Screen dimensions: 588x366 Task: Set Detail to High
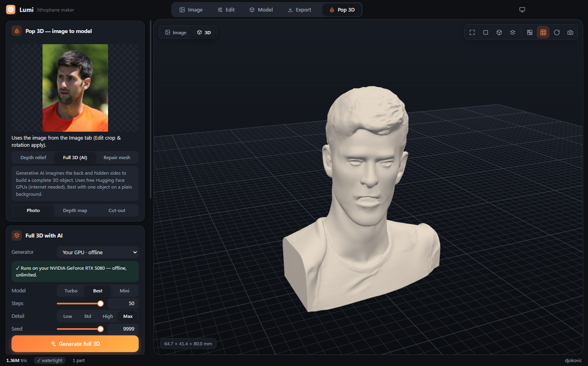click(x=108, y=316)
